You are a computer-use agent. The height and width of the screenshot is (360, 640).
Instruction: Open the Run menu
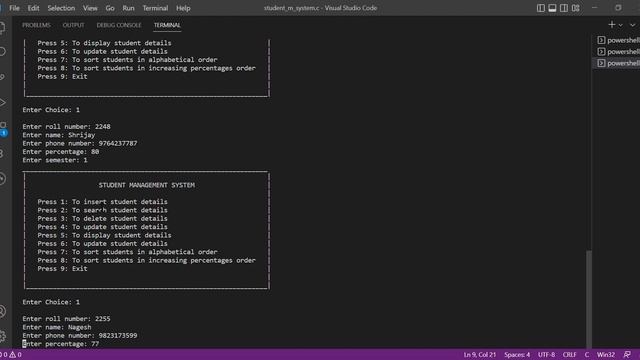point(128,8)
